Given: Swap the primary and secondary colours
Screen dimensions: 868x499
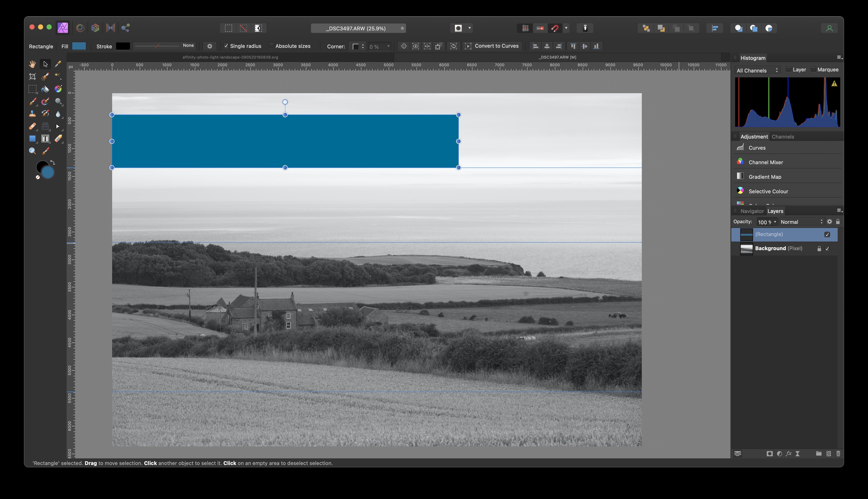Looking at the screenshot, I should tap(53, 162).
